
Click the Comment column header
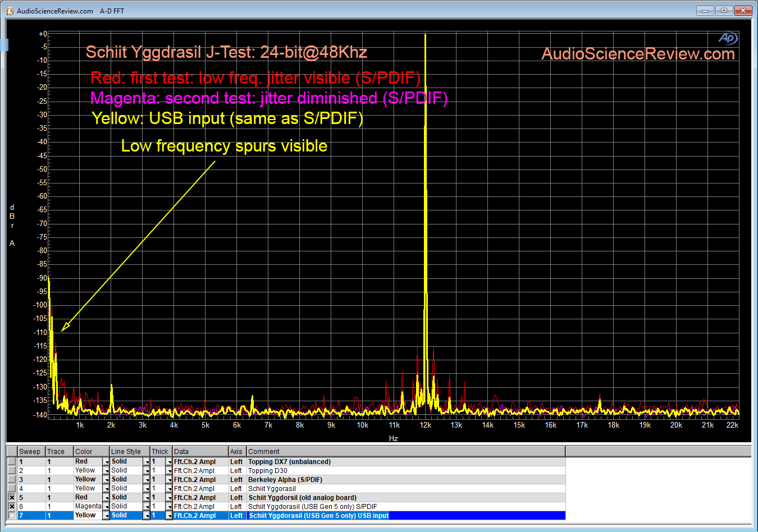point(406,452)
